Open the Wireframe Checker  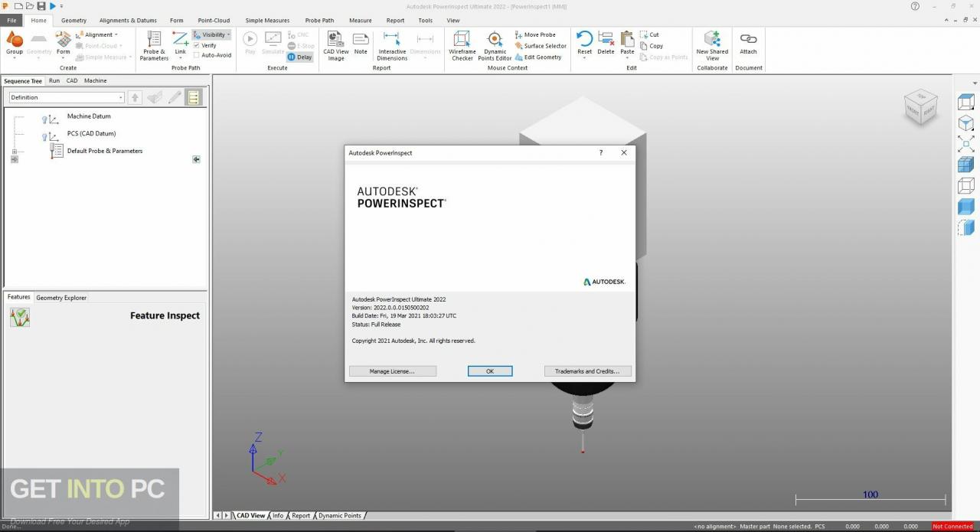pyautogui.click(x=462, y=46)
